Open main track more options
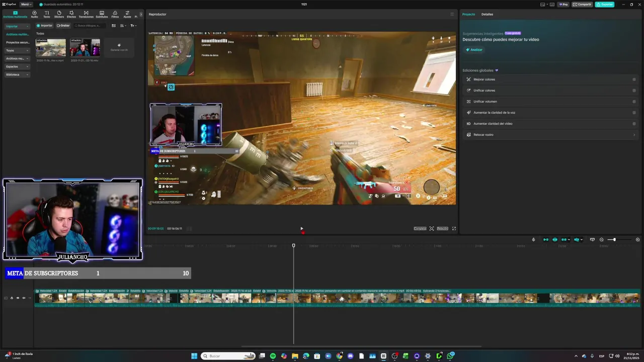The height and width of the screenshot is (362, 644). click(29, 298)
